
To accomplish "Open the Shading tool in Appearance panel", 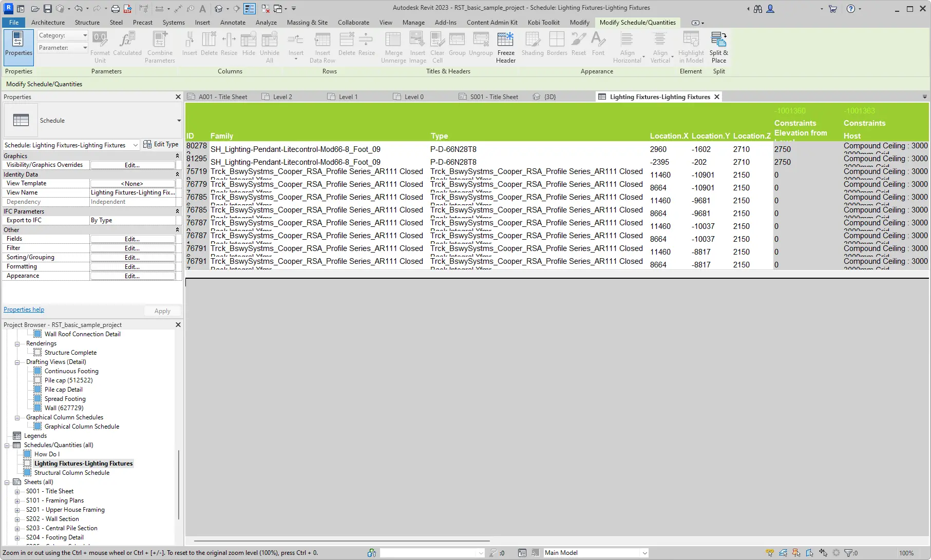I will (x=533, y=46).
